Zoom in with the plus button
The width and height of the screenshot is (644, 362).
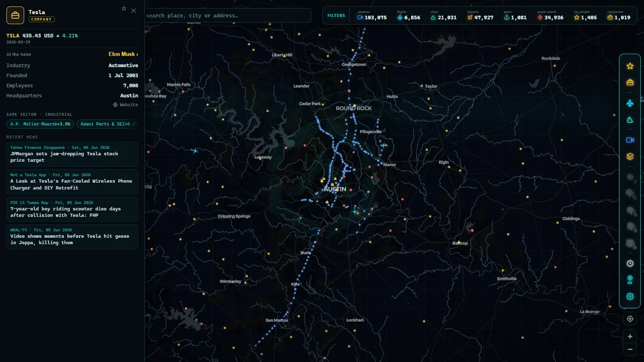point(630,336)
